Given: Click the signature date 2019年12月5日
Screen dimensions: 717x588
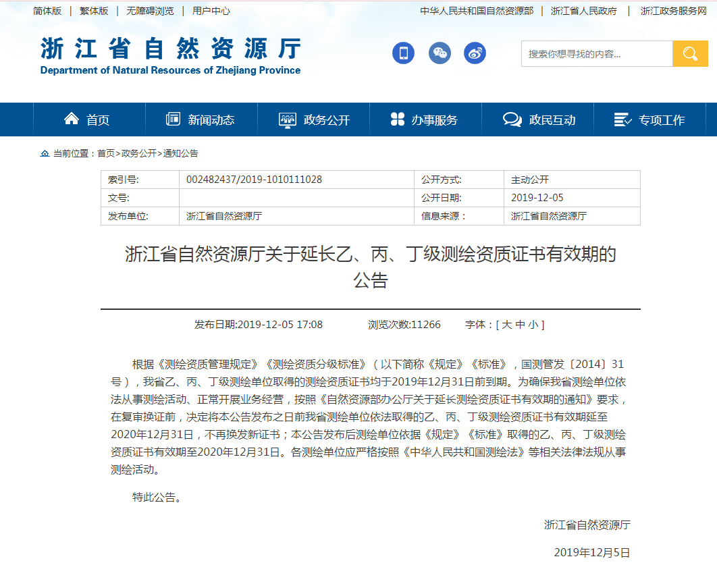Looking at the screenshot, I should (x=591, y=553).
